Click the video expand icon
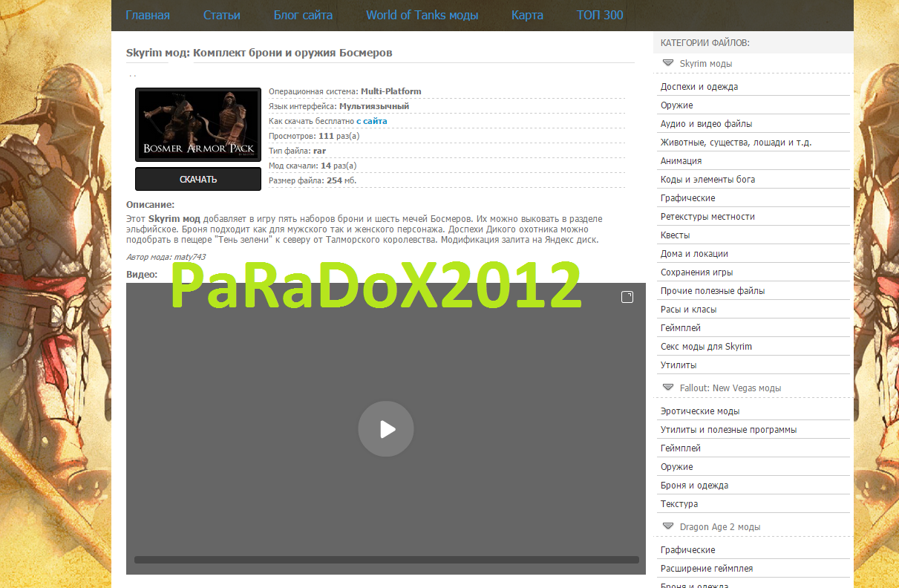899x588 pixels. coord(627,297)
